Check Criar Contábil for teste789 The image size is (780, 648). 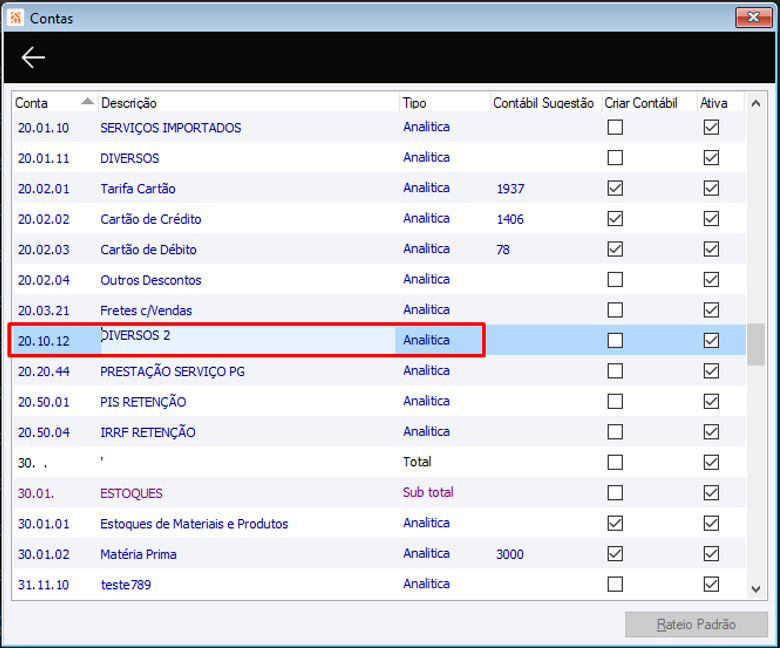tap(615, 584)
